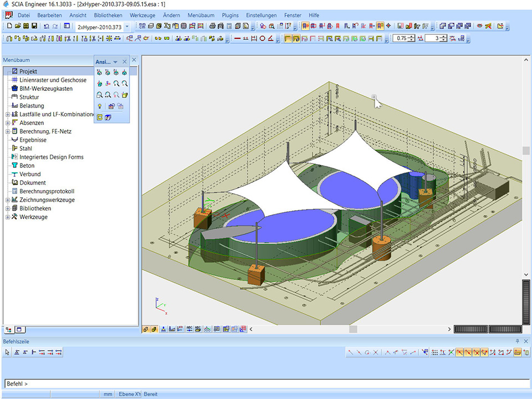Open the Menübaum menu in menu bar
Viewport: 532px width, 399px height.
coord(201,15)
